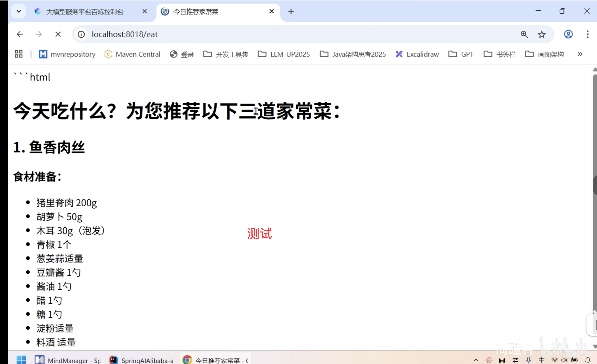Open the GPT bookmarks folder
The height and width of the screenshot is (364, 597).
(x=461, y=54)
